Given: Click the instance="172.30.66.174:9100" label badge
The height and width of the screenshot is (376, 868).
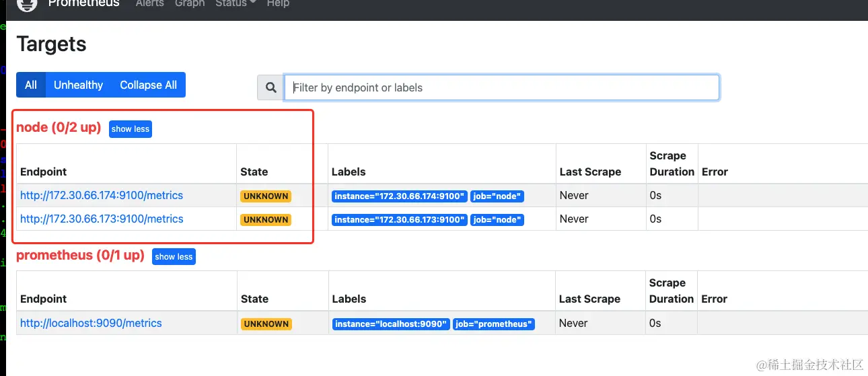Looking at the screenshot, I should (399, 196).
